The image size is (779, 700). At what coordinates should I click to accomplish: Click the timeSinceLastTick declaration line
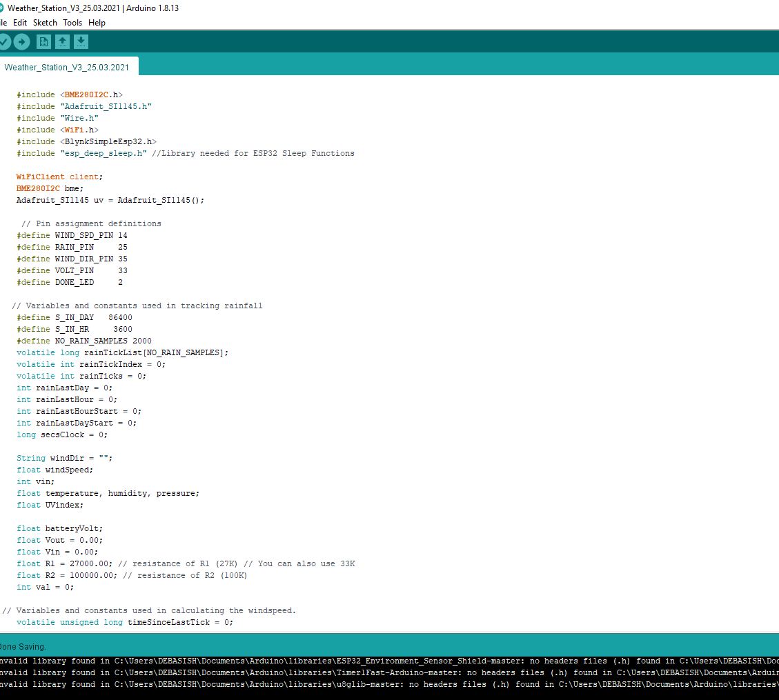(x=125, y=622)
